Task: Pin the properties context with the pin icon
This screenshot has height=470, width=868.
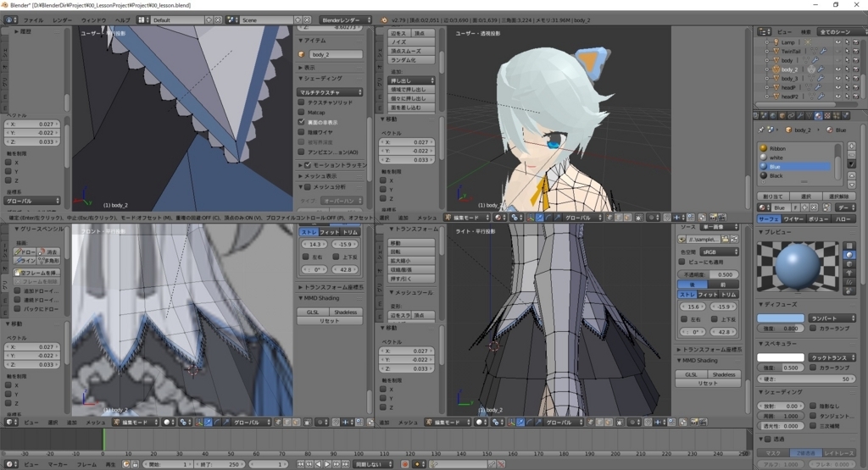Action: coord(761,130)
